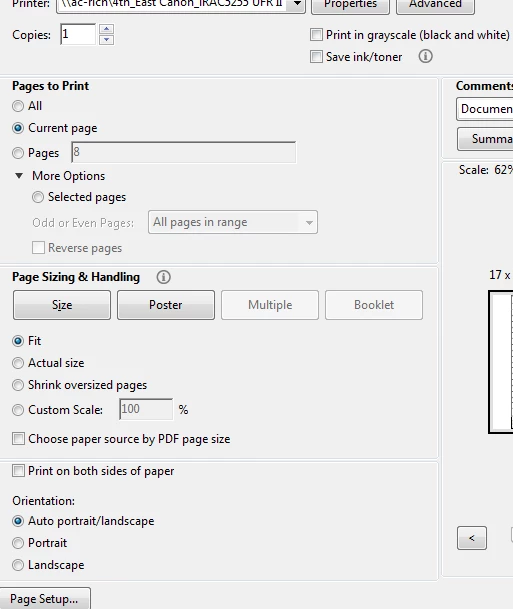Image resolution: width=513 pixels, height=609 pixels.
Task: Choose Custom Scale radio button
Action: tap(18, 410)
